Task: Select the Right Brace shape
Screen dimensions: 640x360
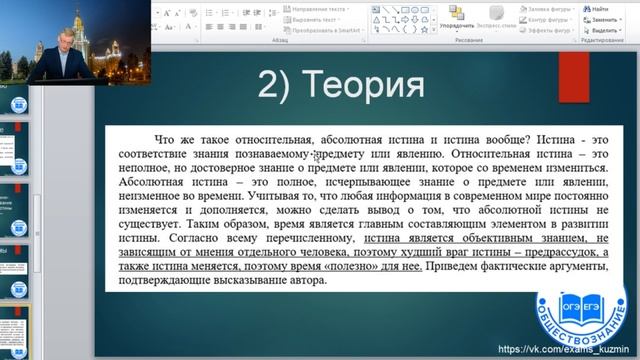Action: pos(415,29)
